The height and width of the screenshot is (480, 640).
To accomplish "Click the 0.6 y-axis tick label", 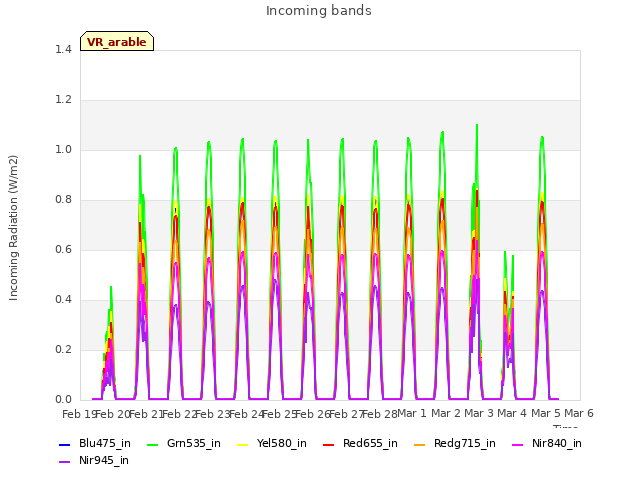I will click(x=63, y=249).
